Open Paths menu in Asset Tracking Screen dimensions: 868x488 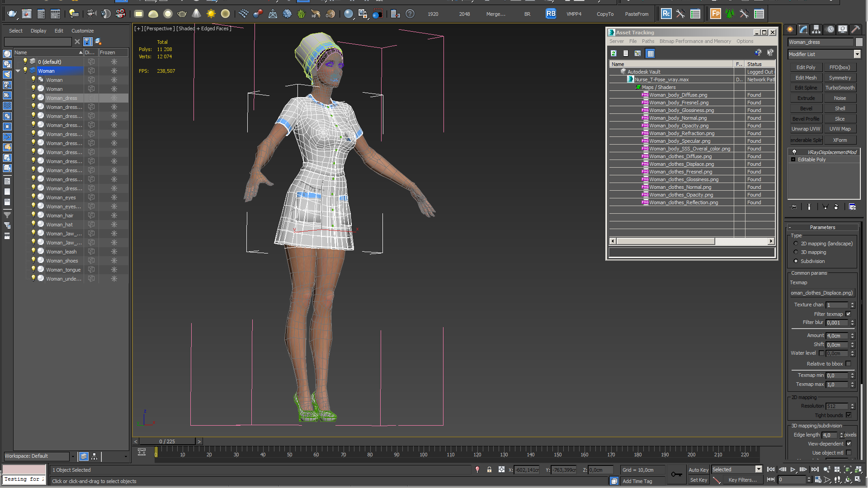pyautogui.click(x=648, y=41)
